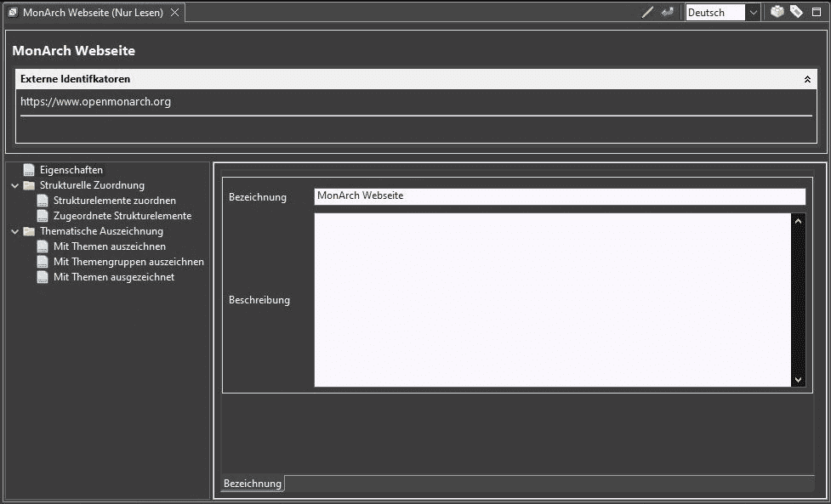Click the Externe Identifkatoren header text
This screenshot has width=831, height=504.
75,79
